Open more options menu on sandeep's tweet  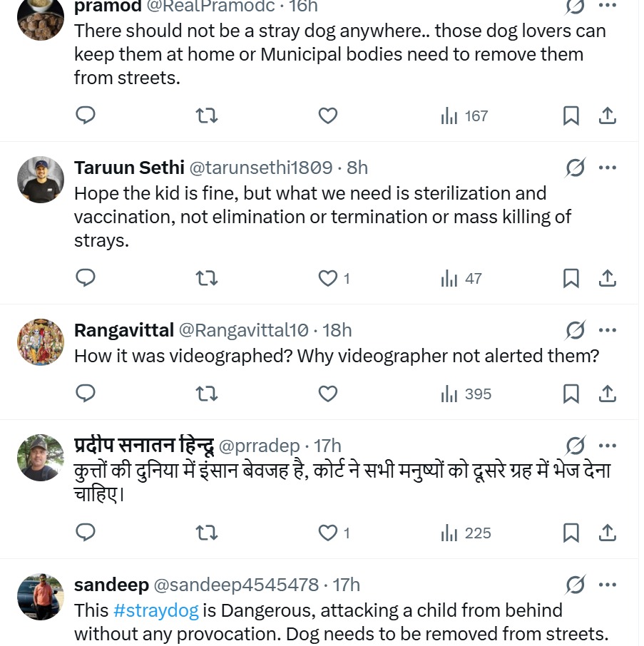608,585
